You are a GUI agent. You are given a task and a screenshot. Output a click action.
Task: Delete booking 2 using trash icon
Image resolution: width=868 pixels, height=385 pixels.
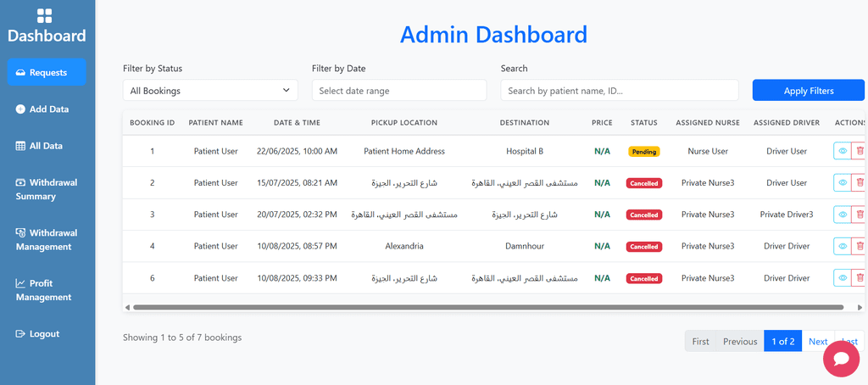(860, 182)
